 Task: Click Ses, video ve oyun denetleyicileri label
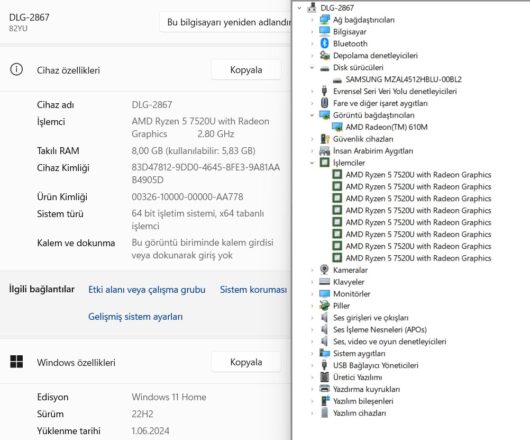tap(389, 341)
